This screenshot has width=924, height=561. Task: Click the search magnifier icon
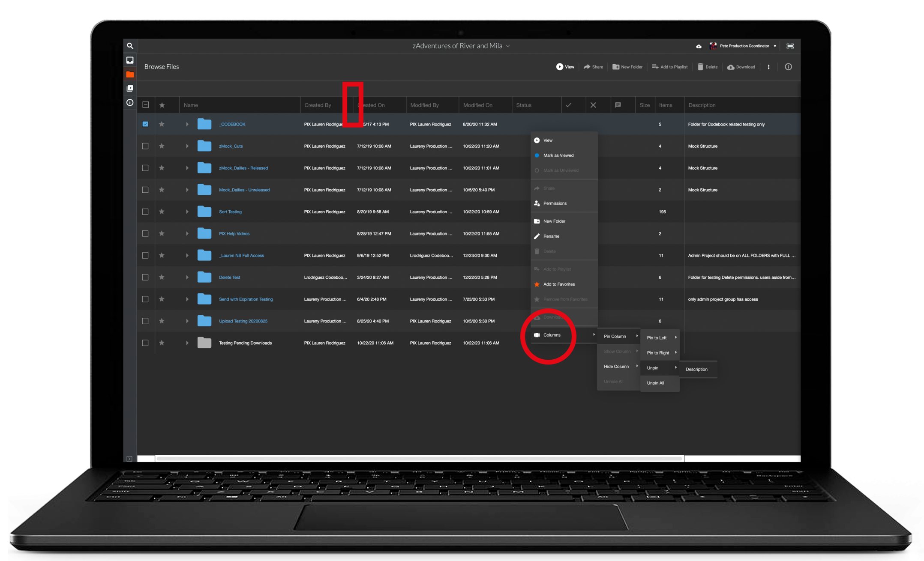[130, 46]
